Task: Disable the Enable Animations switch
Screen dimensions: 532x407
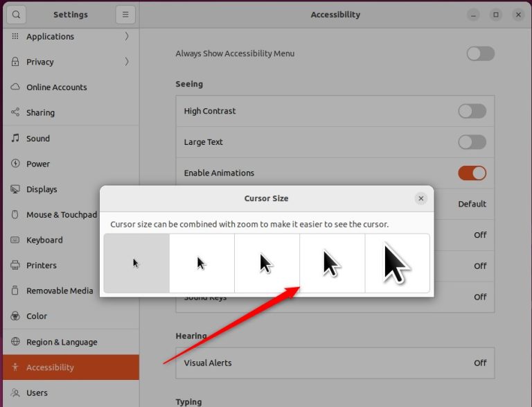Action: [x=472, y=173]
